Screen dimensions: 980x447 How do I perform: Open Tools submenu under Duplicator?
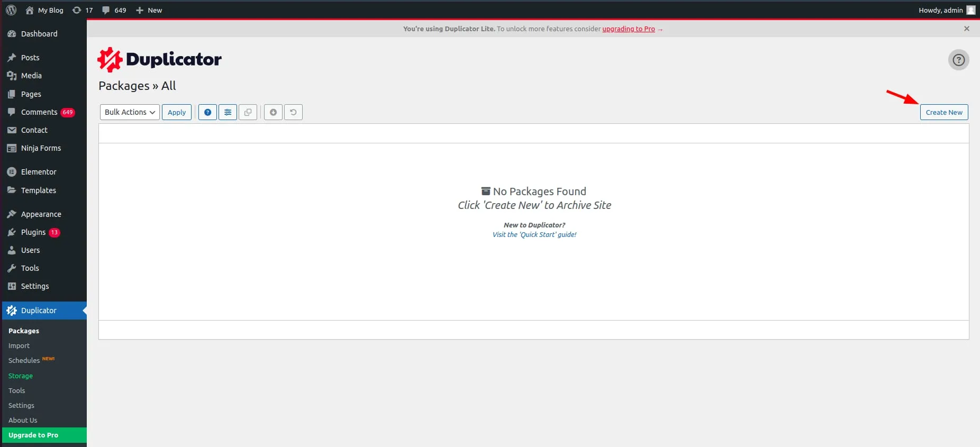point(17,390)
